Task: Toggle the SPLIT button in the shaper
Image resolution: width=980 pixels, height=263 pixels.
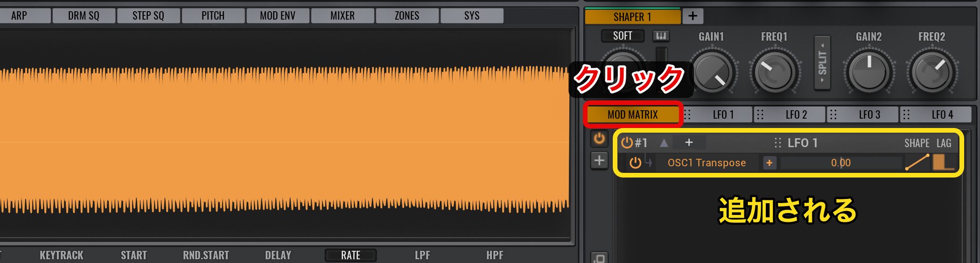Action: click(822, 63)
